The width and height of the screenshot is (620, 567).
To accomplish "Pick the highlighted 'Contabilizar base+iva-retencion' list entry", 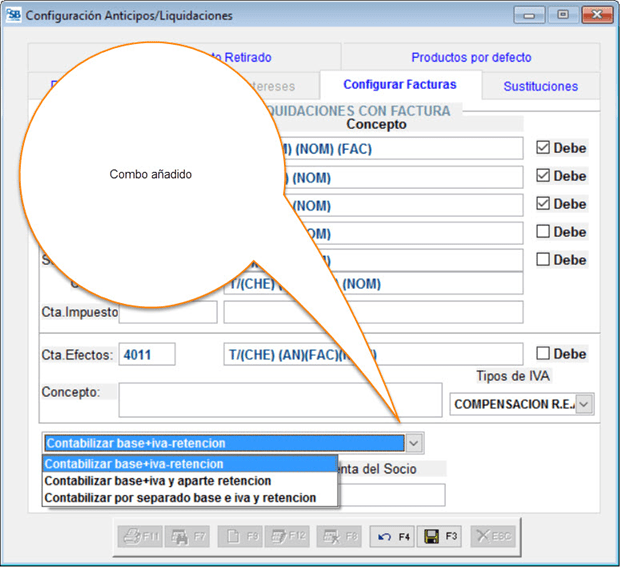I will 135,464.
